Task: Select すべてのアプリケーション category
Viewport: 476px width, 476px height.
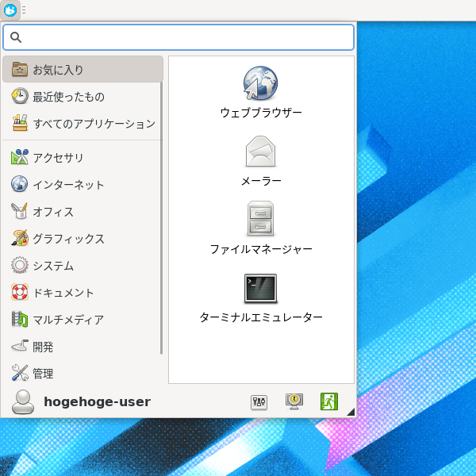Action: (83, 124)
